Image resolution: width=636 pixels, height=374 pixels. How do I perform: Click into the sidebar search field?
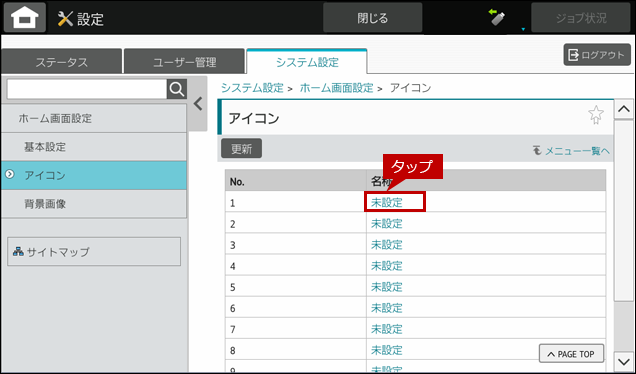coord(87,89)
